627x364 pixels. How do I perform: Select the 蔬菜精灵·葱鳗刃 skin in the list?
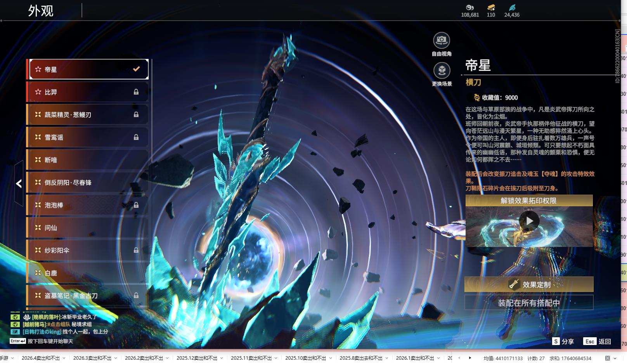point(88,114)
